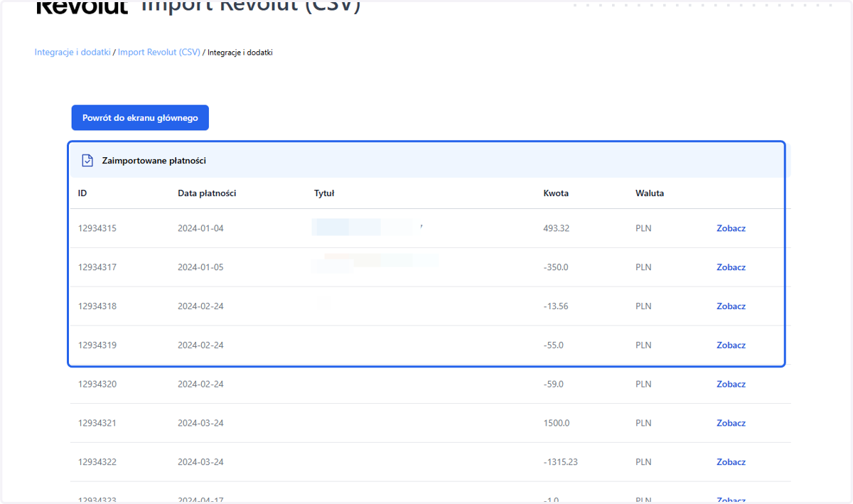Click the 'Zaimportowane płatności' heading text

coord(154,161)
